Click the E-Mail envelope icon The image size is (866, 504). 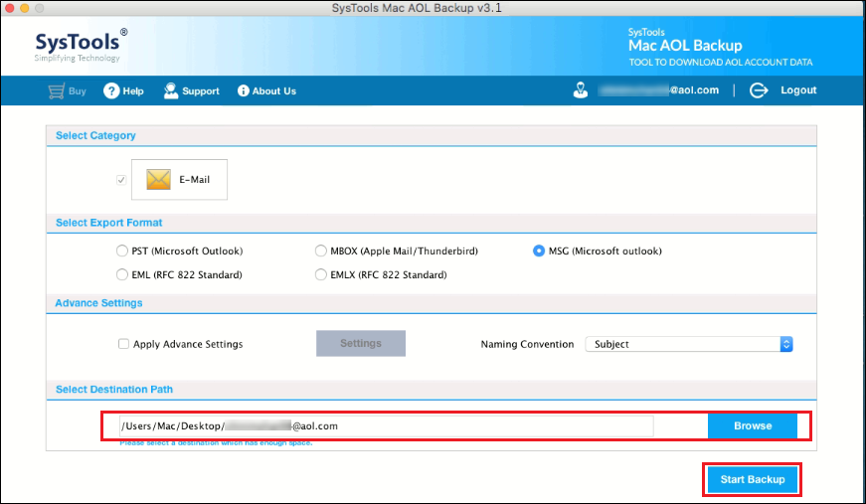158,179
